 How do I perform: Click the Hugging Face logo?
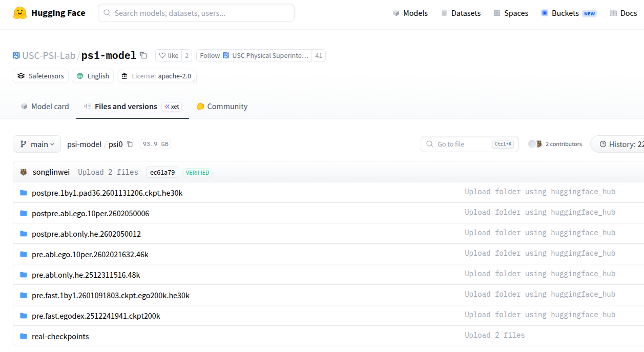(x=49, y=13)
